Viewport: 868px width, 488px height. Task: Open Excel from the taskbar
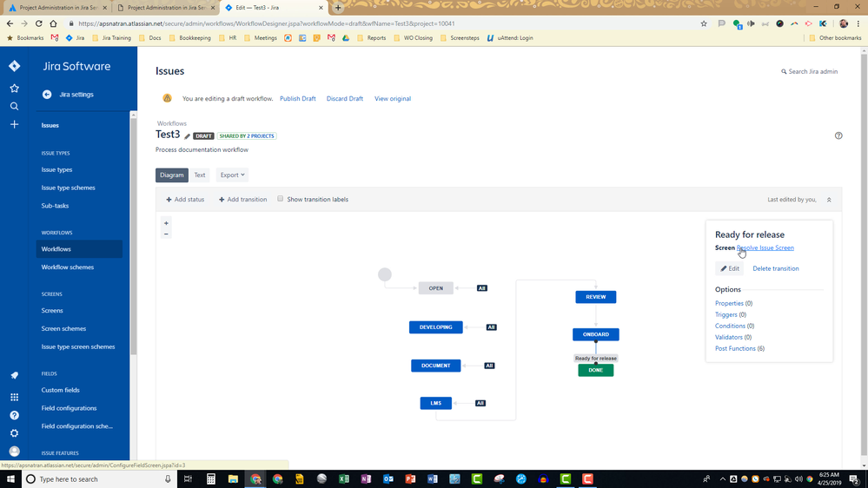[344, 479]
